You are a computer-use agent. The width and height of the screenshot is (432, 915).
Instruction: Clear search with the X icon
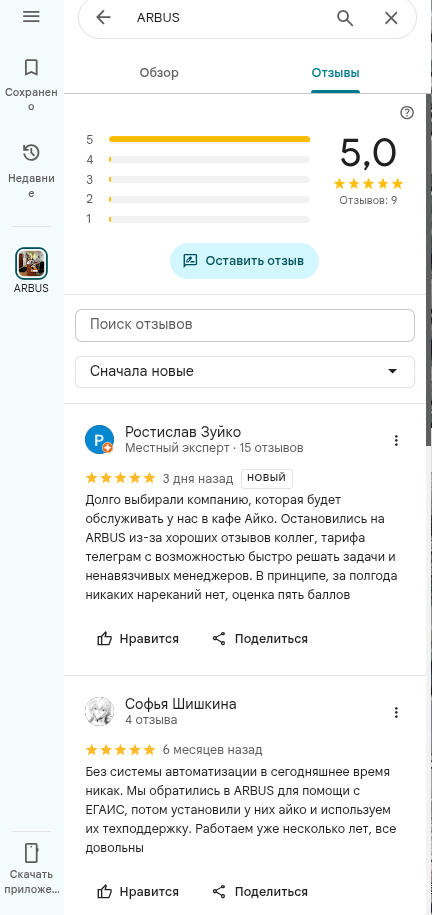391,18
